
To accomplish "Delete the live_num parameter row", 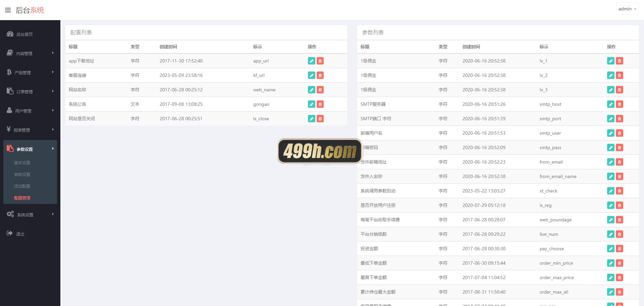I will coord(620,234).
